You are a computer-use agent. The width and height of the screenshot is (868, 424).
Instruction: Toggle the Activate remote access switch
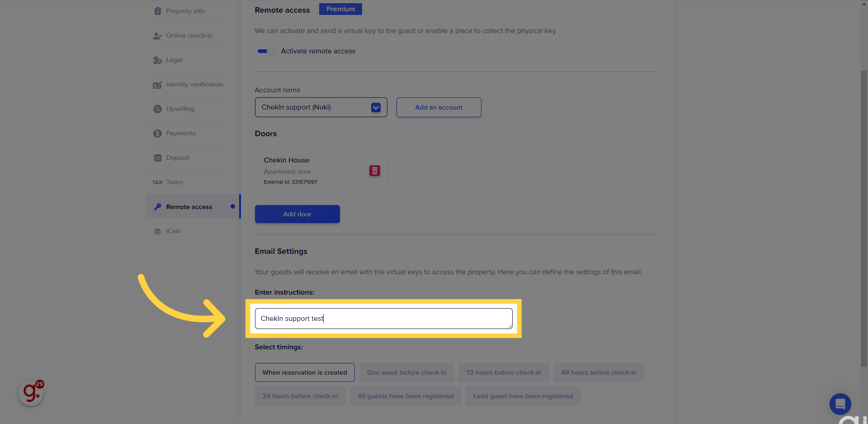pyautogui.click(x=265, y=51)
